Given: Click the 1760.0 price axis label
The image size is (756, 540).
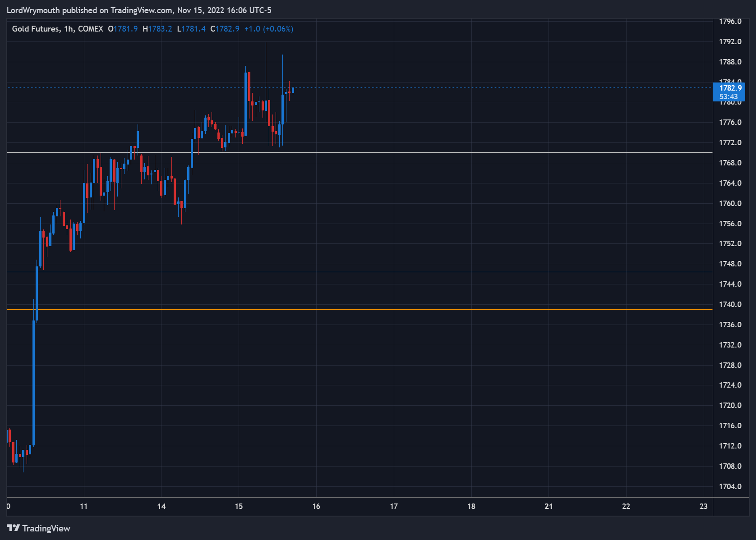Looking at the screenshot, I should [730, 203].
